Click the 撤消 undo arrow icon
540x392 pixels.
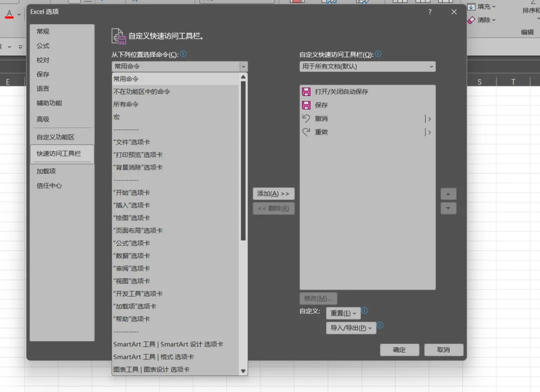point(306,118)
